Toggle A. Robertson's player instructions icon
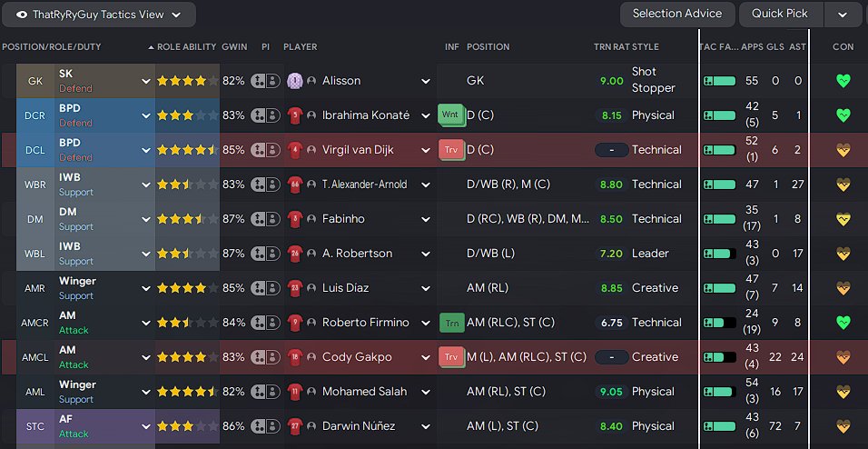Image resolution: width=868 pixels, height=449 pixels. [x=264, y=254]
